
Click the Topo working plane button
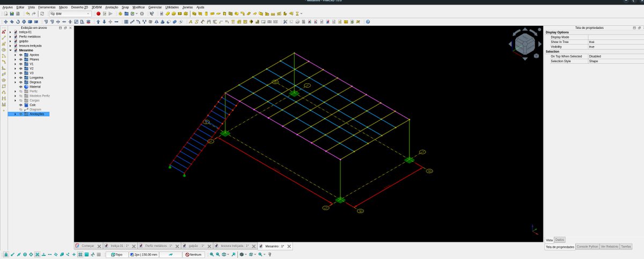117,254
